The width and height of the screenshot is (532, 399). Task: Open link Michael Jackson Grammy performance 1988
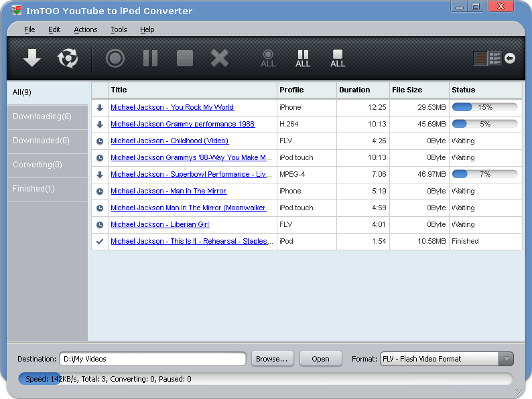click(x=182, y=124)
